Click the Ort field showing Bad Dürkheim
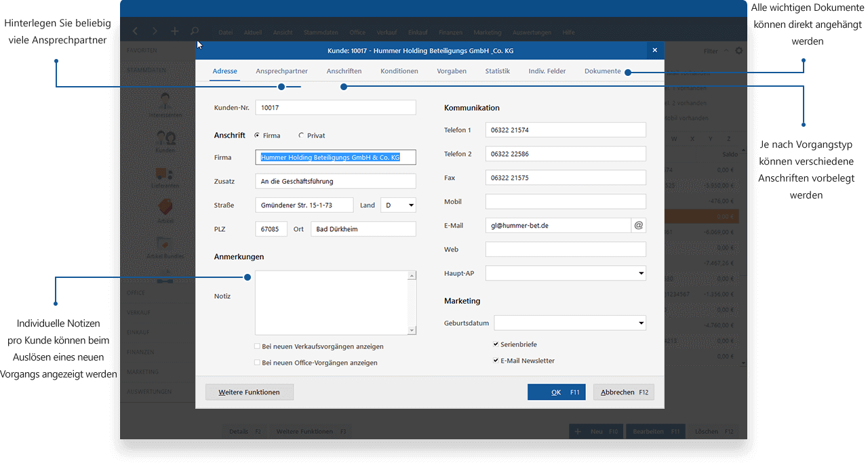The width and height of the screenshot is (868, 463). pos(363,229)
